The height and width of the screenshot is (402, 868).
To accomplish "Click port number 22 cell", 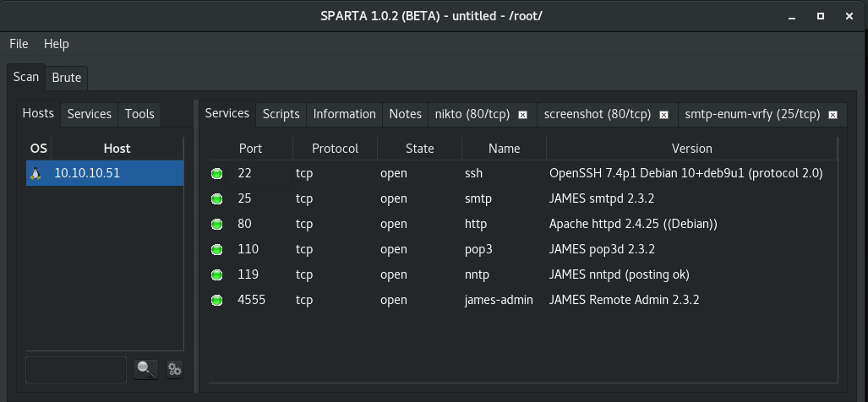I will 244,174.
